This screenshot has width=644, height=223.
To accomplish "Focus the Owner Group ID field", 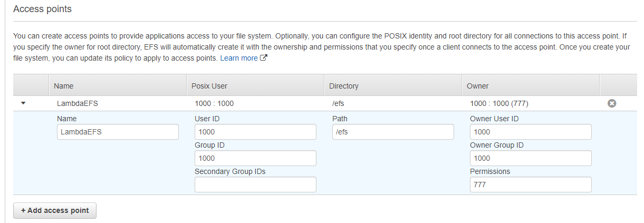I will 531,158.
